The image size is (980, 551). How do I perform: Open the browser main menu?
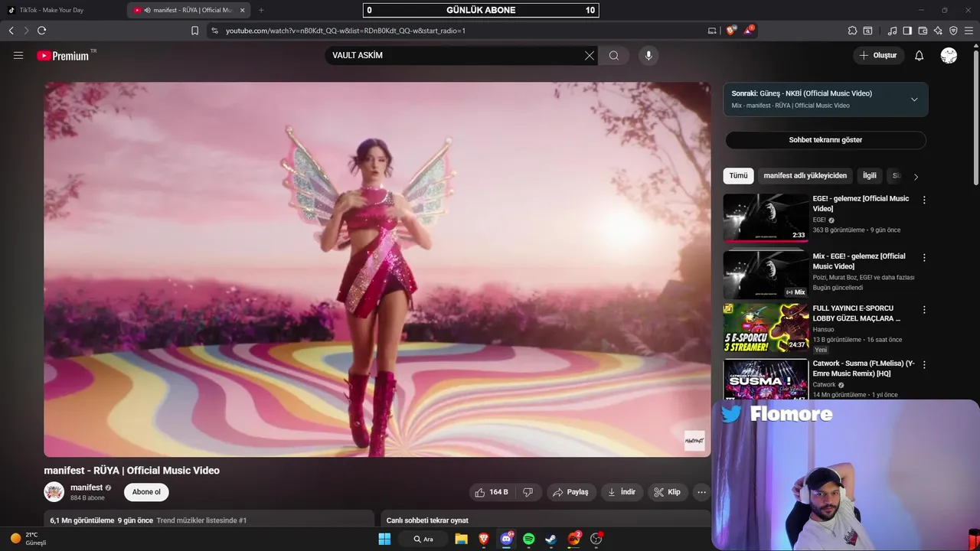point(969,31)
